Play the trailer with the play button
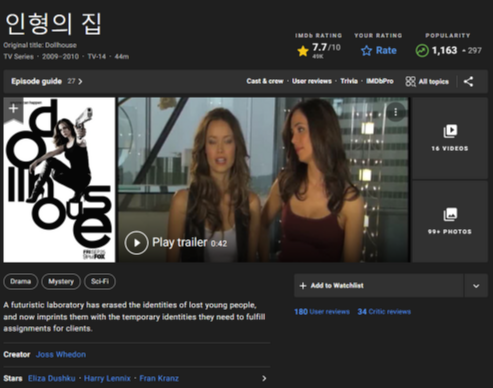The image size is (493, 388). click(136, 243)
